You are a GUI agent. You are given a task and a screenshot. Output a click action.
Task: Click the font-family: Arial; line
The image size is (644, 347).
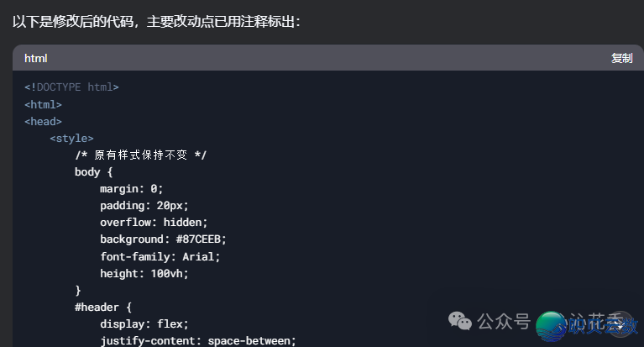160,256
